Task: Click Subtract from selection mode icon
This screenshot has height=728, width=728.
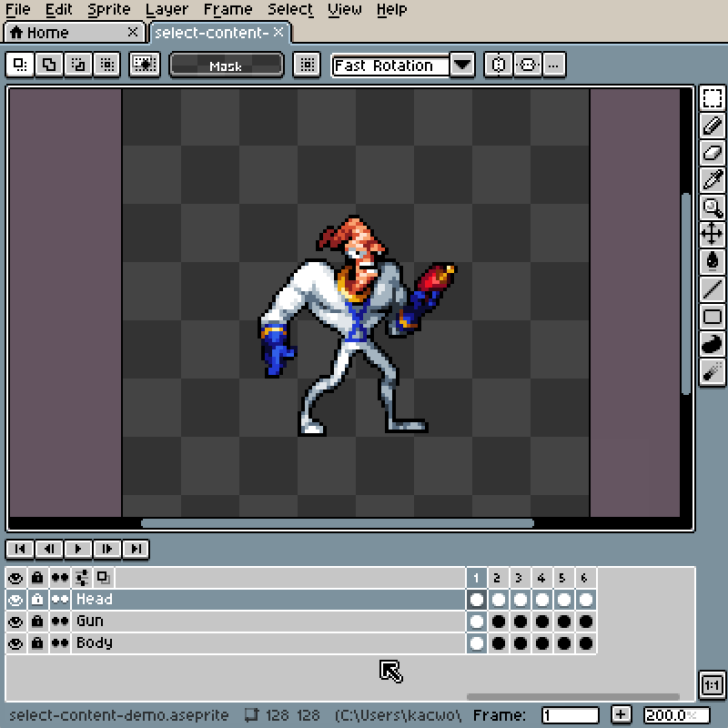Action: click(x=78, y=65)
